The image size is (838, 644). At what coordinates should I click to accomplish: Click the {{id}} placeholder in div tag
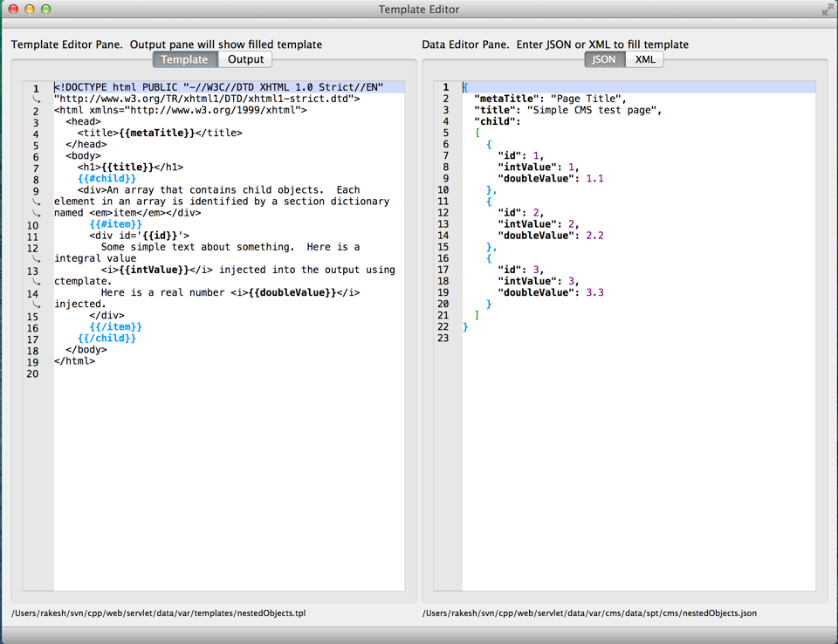point(160,235)
